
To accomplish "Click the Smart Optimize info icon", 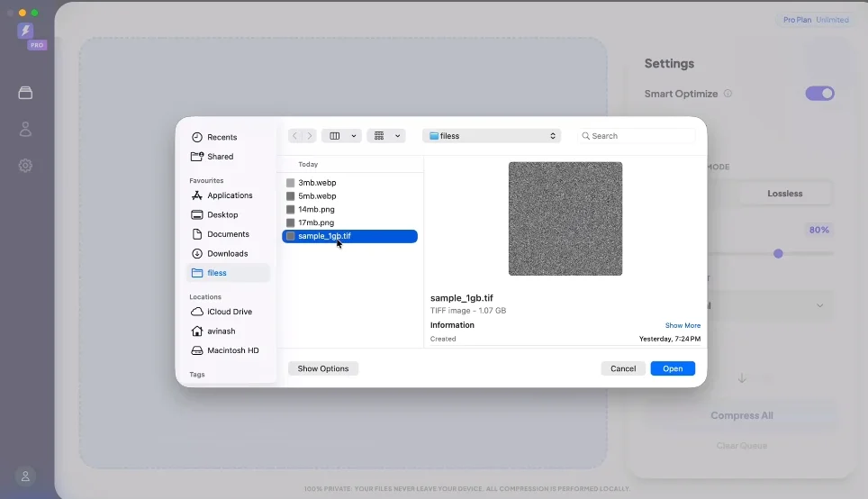I will (728, 94).
